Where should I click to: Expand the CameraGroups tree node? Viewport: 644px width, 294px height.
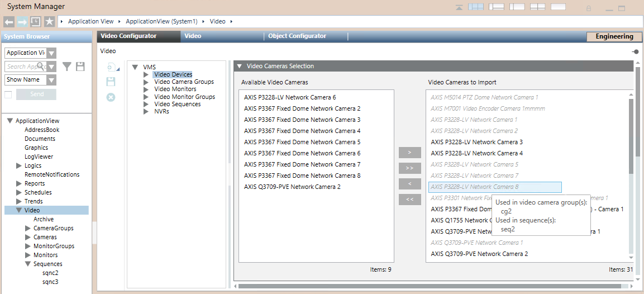click(27, 228)
